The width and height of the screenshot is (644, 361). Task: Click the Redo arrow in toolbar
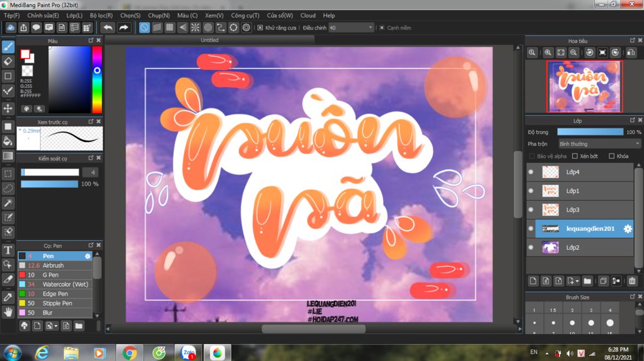(x=123, y=28)
